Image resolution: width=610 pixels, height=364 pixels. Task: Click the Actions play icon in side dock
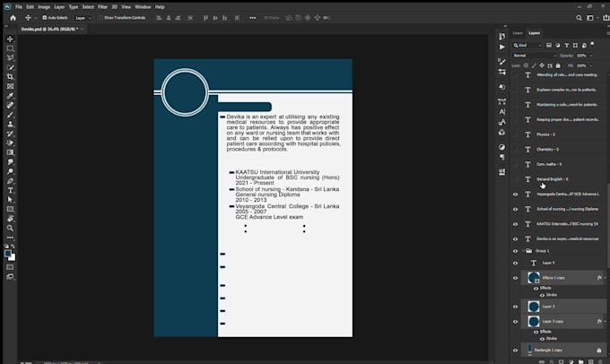(x=501, y=47)
